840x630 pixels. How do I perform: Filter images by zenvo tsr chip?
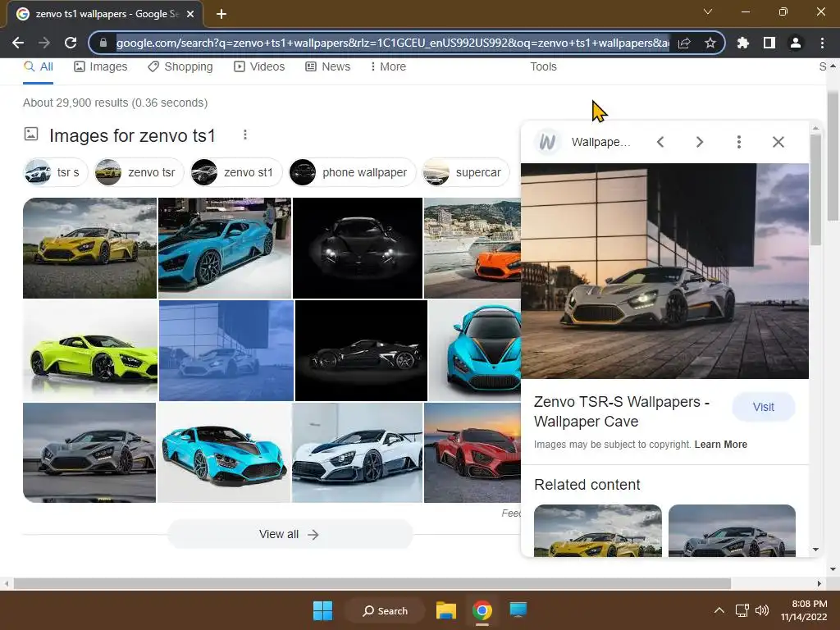(x=138, y=172)
